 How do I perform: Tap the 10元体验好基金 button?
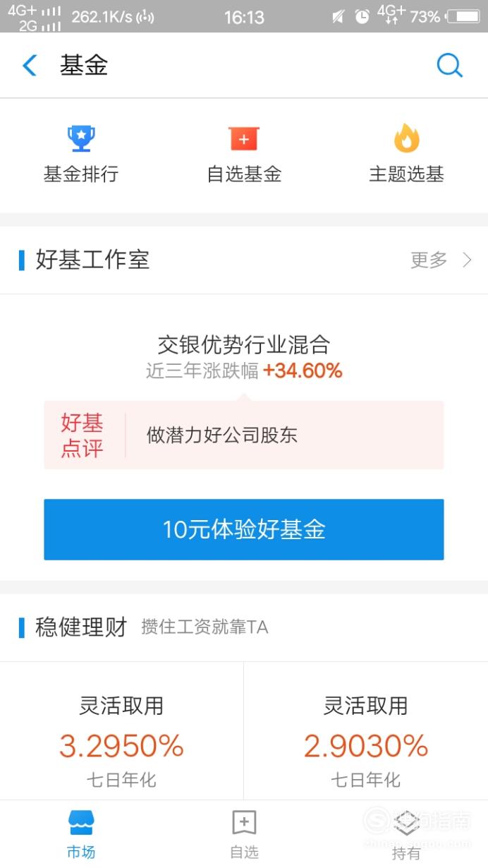click(x=244, y=529)
